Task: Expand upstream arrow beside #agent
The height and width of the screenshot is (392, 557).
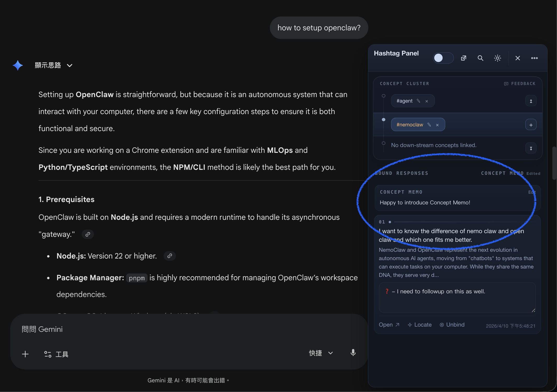Action: click(x=531, y=101)
